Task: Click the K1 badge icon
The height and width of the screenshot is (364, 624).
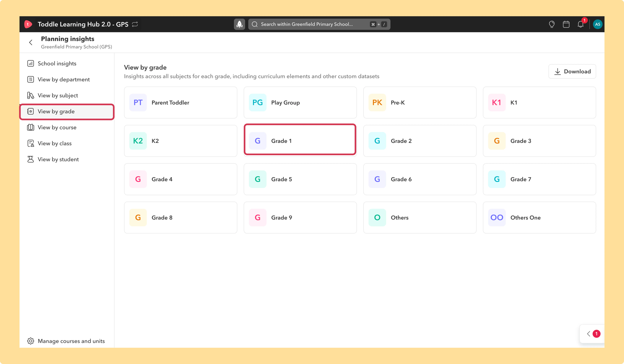Action: (497, 102)
